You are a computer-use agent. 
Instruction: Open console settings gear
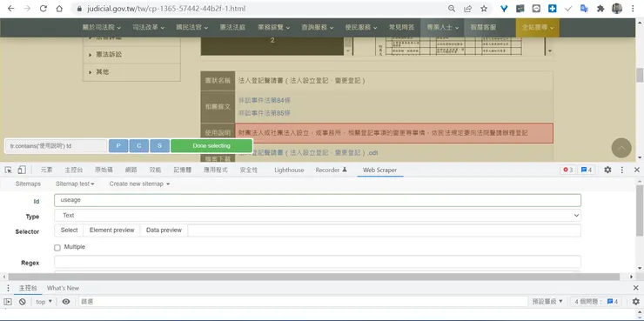pyautogui.click(x=636, y=302)
